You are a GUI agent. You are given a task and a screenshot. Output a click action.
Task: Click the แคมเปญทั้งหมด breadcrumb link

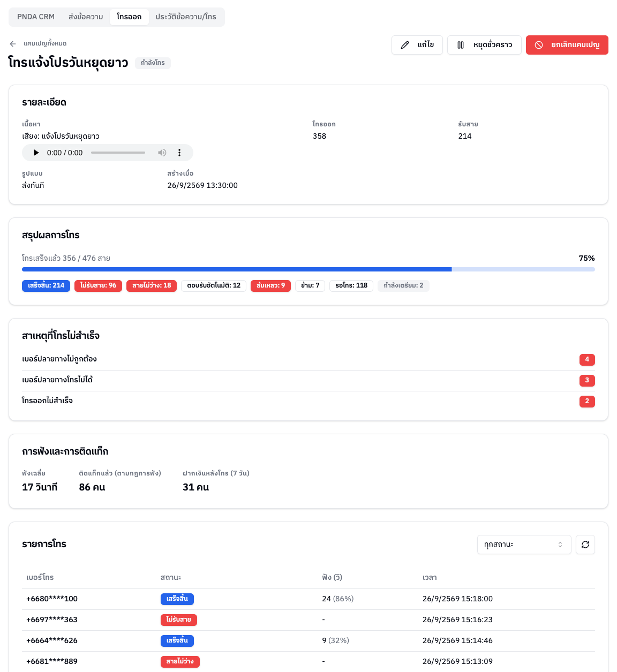[x=45, y=44]
